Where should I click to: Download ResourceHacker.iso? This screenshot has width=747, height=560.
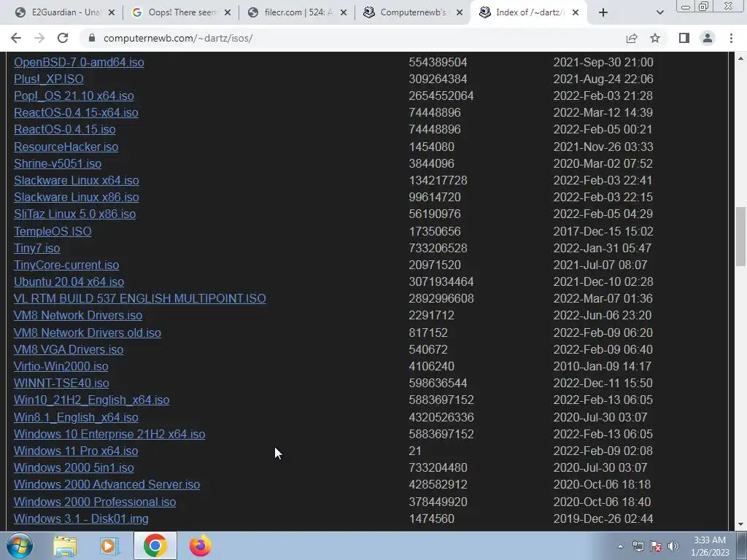[66, 147]
